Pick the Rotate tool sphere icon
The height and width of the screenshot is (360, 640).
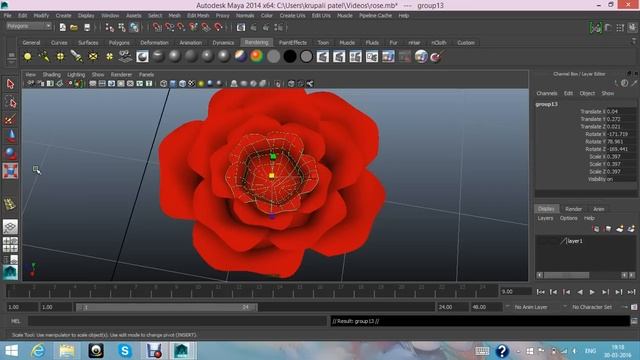click(10, 153)
